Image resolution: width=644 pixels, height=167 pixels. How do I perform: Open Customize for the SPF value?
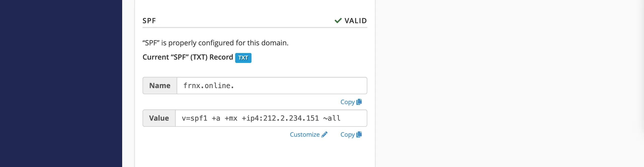309,135
